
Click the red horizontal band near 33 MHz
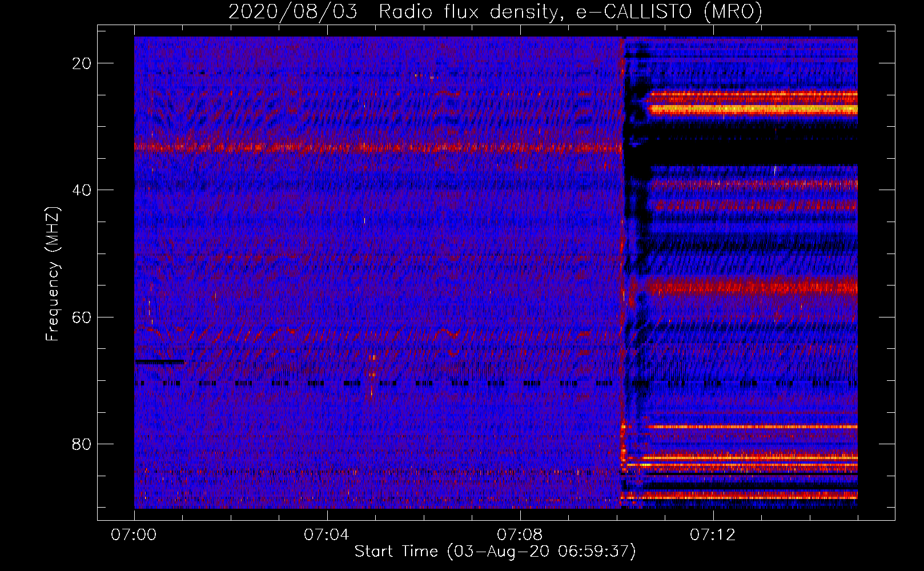[378, 147]
